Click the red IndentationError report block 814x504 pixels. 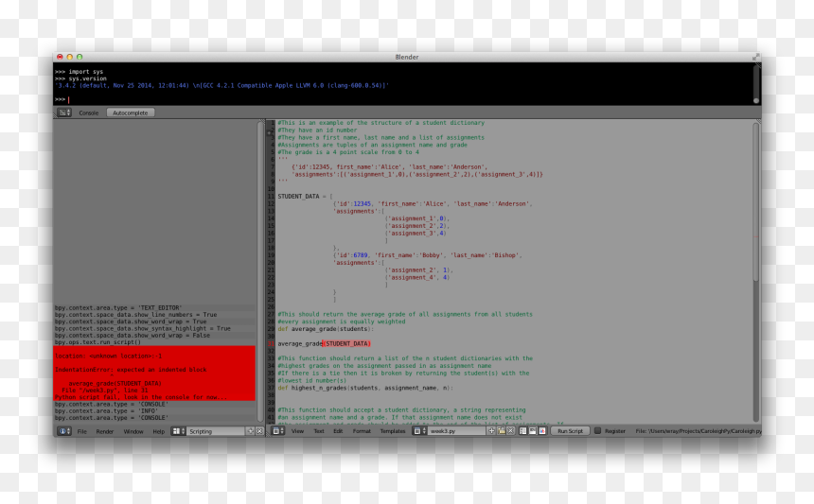tap(154, 374)
